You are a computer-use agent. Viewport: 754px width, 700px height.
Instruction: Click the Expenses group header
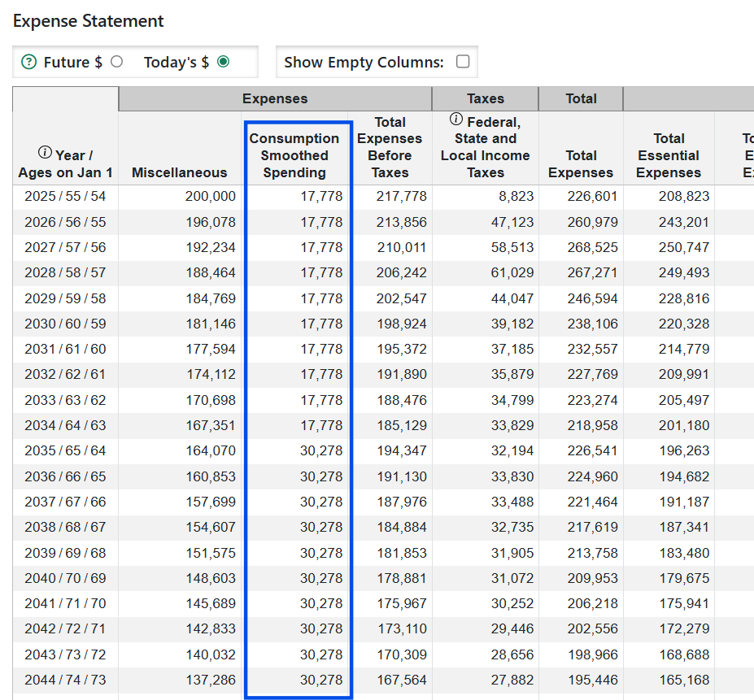(x=275, y=98)
